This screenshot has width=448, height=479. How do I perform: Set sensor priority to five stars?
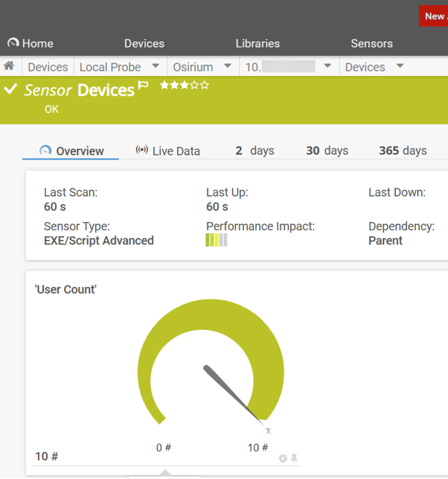tap(205, 86)
